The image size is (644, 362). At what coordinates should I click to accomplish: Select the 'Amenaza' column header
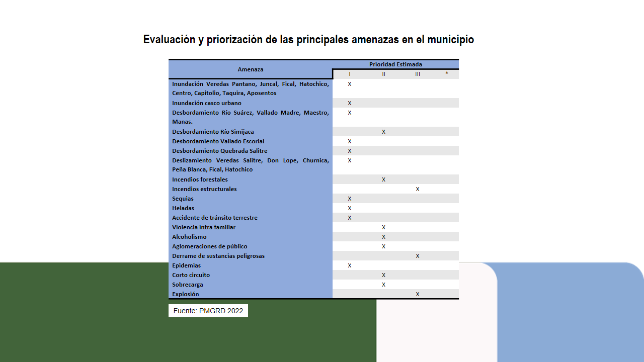[x=251, y=69]
